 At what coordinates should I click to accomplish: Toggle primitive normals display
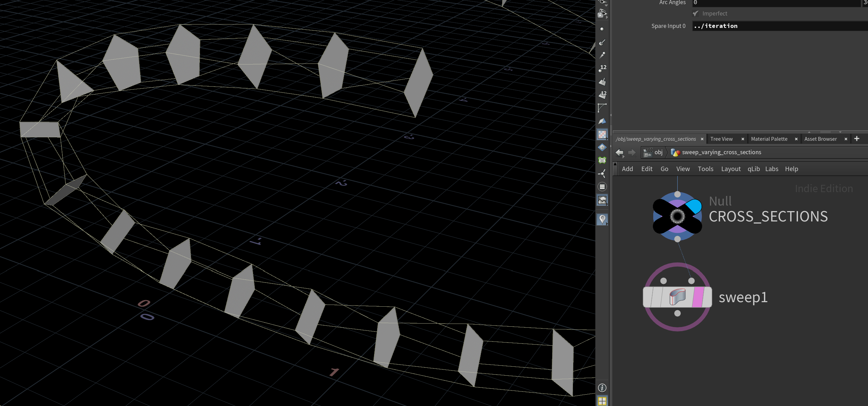coord(602,82)
